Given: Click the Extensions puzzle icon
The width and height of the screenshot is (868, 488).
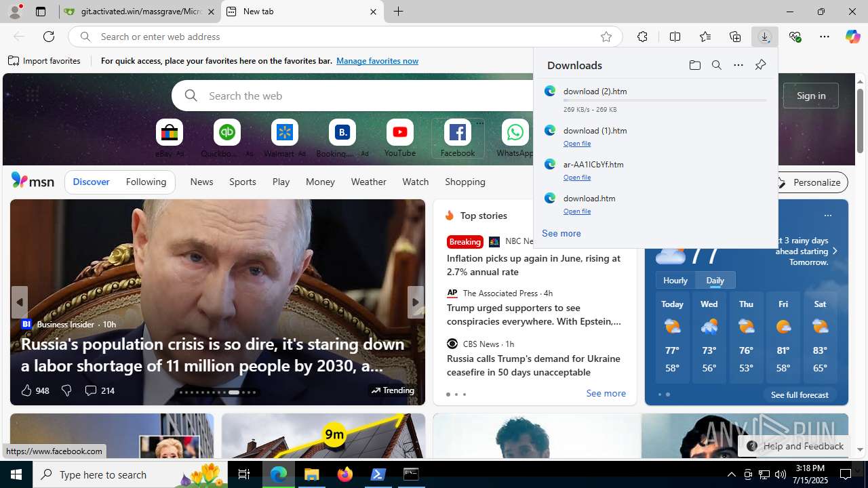Looking at the screenshot, I should pos(642,37).
